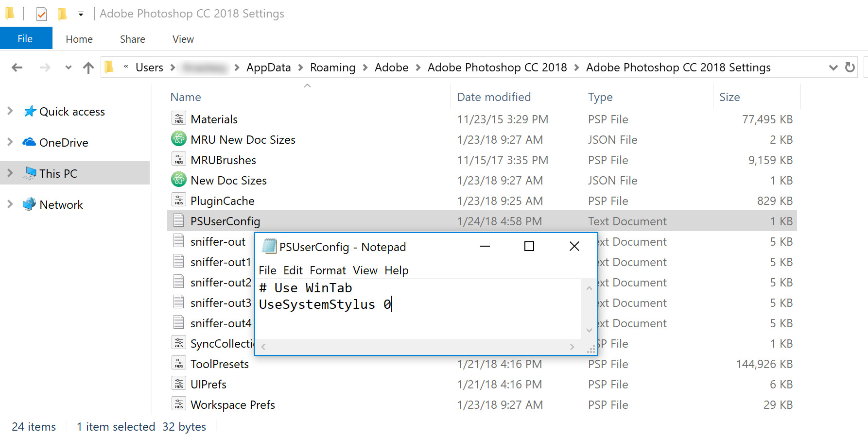Navigate to the Adobe breadcrumb folder
Image resolution: width=868 pixels, height=436 pixels.
pyautogui.click(x=391, y=67)
